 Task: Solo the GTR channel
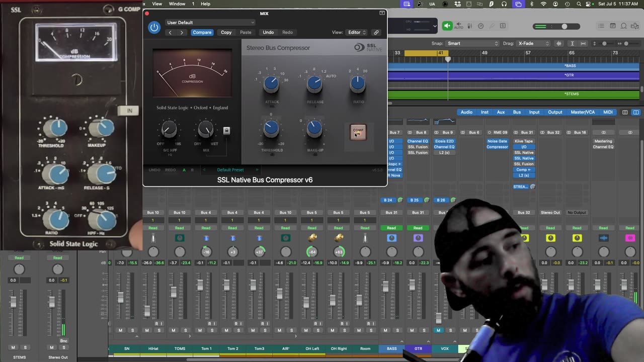tap(424, 330)
